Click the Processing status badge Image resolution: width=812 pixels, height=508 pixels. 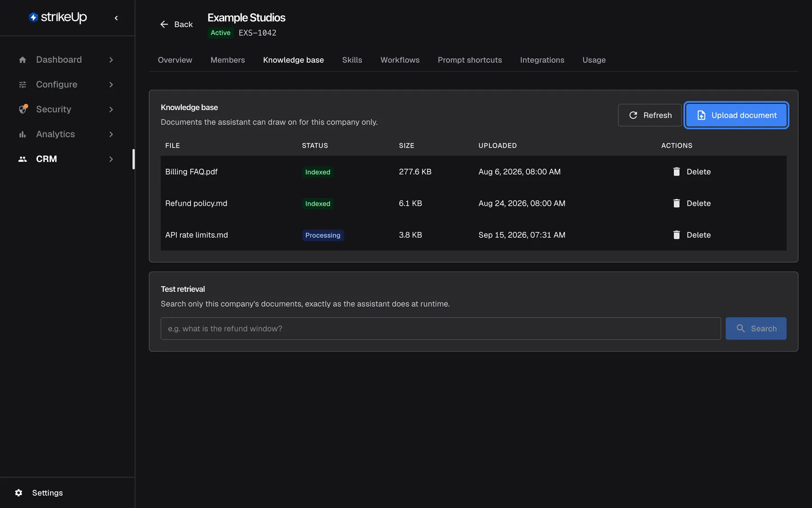[323, 235]
